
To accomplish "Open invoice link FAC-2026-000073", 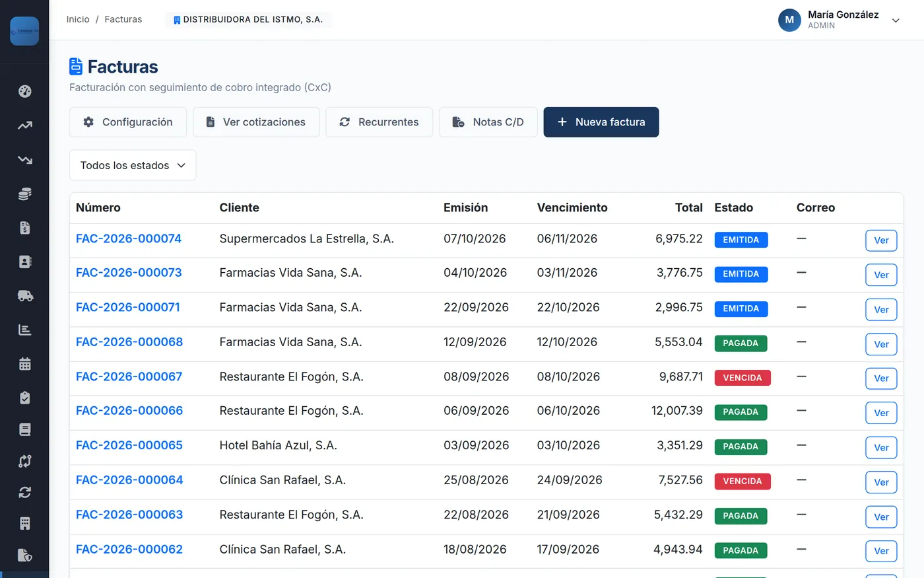I will 129,272.
